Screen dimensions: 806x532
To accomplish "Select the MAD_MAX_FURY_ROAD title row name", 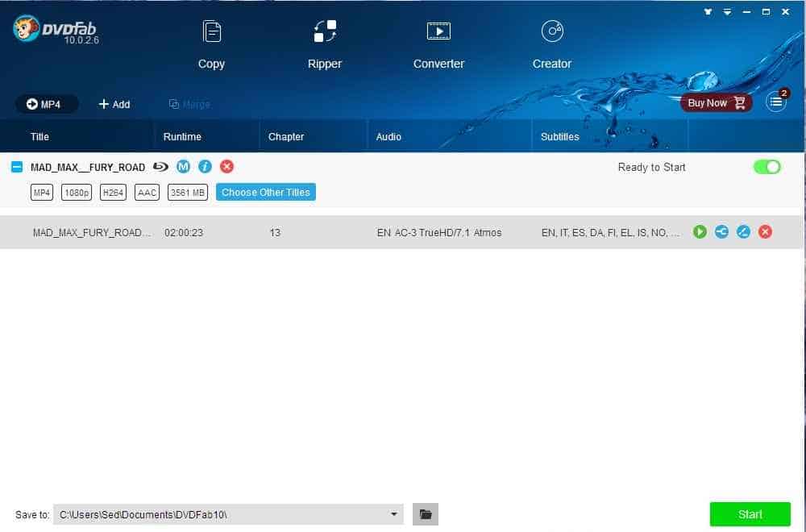I will tap(92, 232).
